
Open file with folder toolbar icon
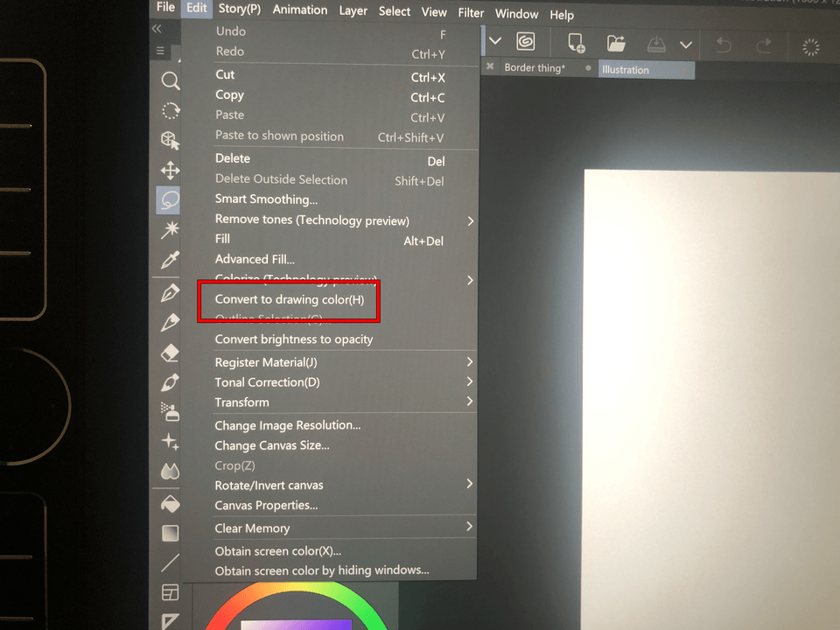click(616, 44)
